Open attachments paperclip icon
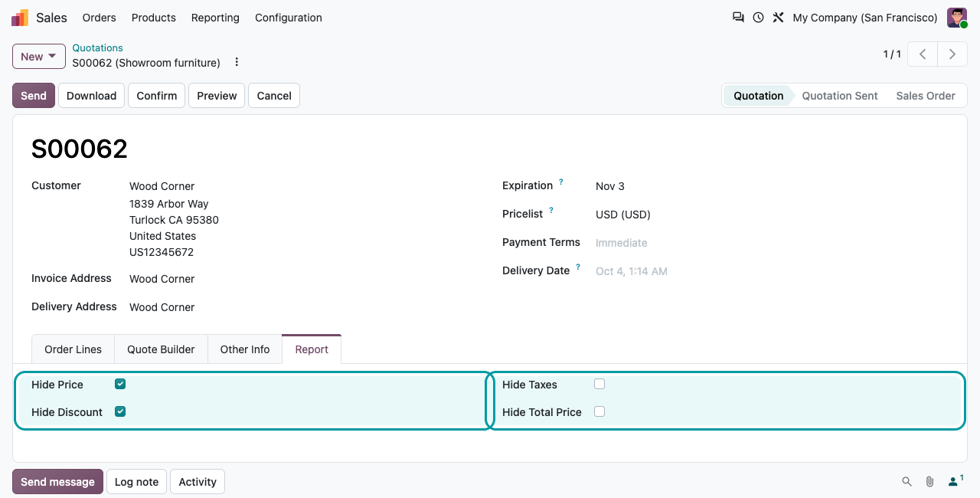This screenshot has height=498, width=980. click(x=929, y=482)
